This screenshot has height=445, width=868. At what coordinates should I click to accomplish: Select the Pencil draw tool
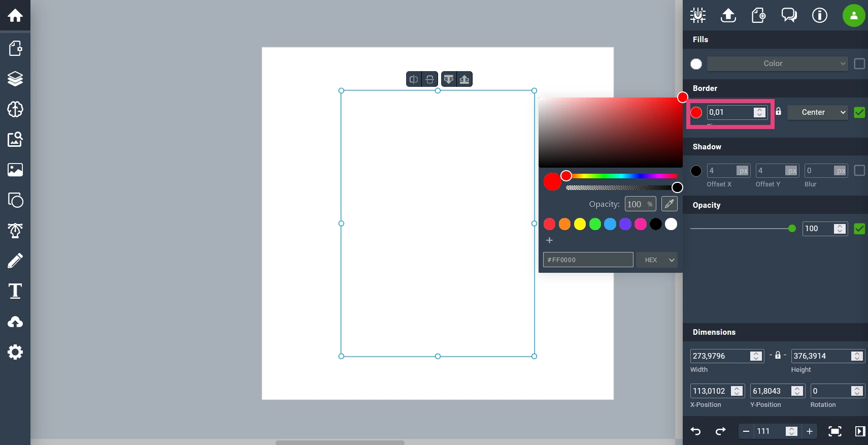(x=15, y=261)
